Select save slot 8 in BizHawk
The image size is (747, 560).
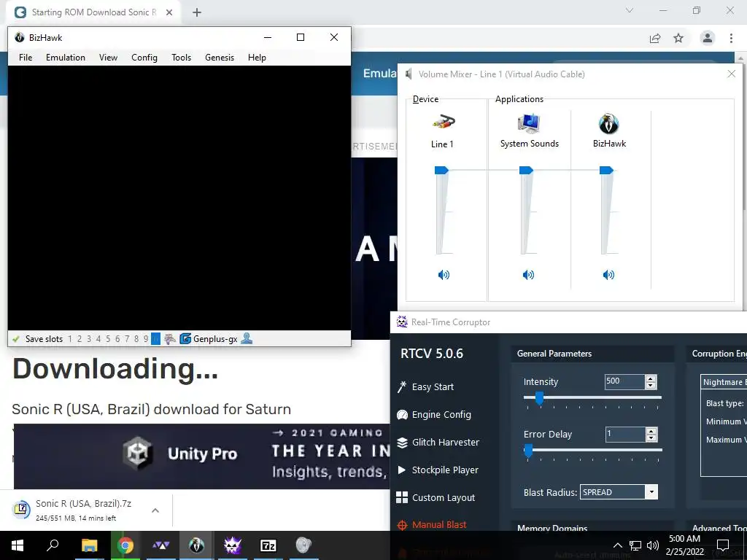(x=136, y=339)
